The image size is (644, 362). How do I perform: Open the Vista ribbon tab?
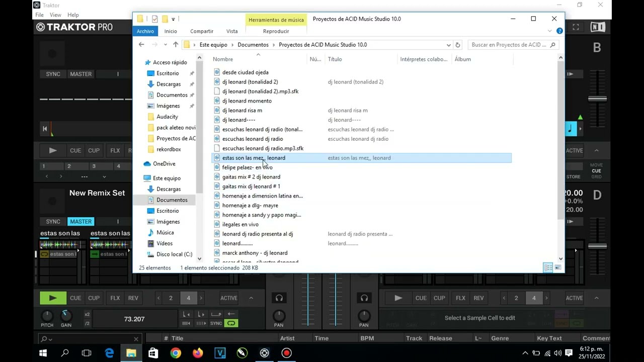click(232, 31)
